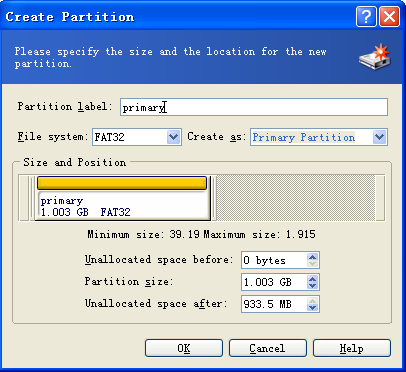Click the disk drive wizard icon
This screenshot has width=406, height=372.
click(x=375, y=57)
